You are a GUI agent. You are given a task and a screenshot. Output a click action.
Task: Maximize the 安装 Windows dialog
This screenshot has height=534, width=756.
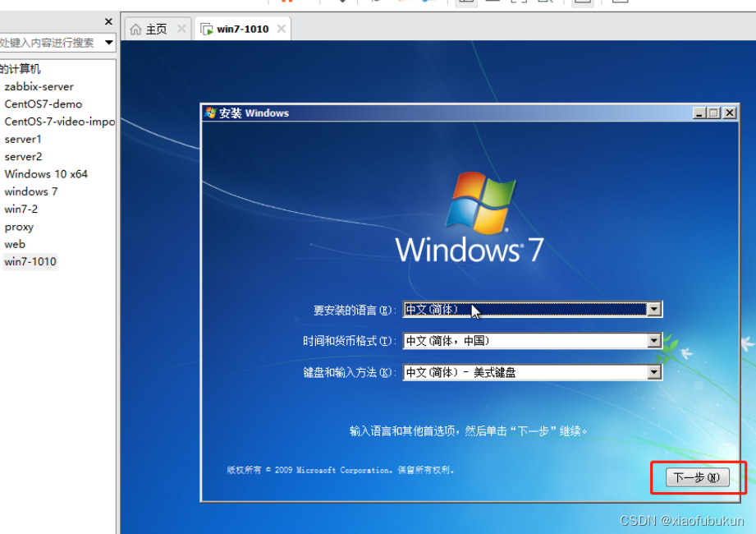(x=714, y=113)
